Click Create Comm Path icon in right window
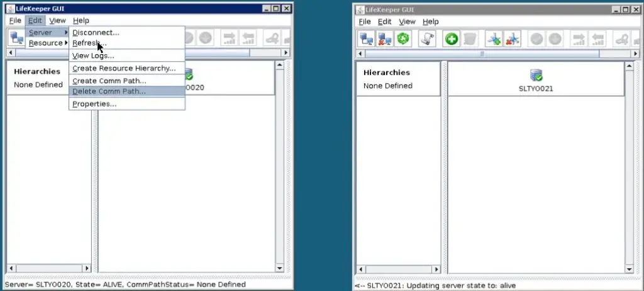 tap(494, 40)
